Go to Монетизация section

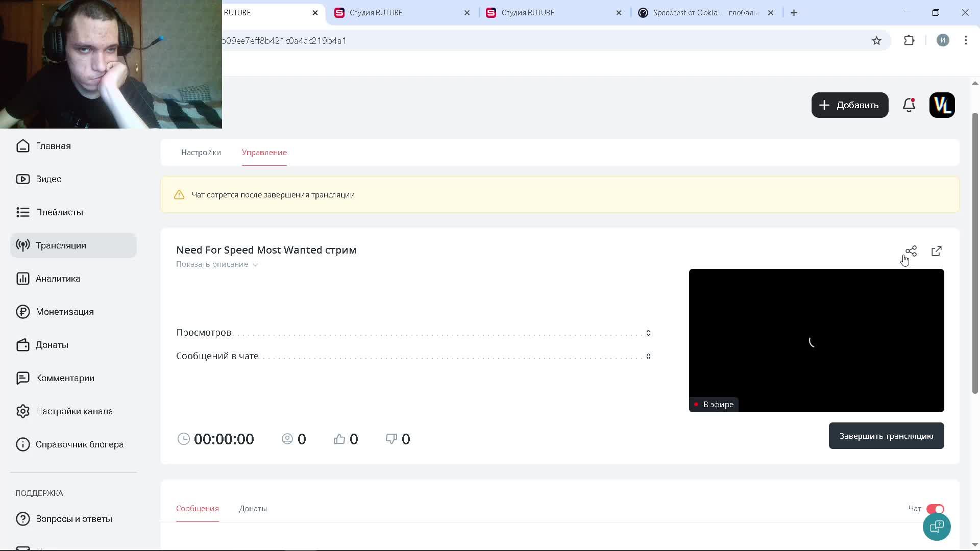click(x=64, y=312)
